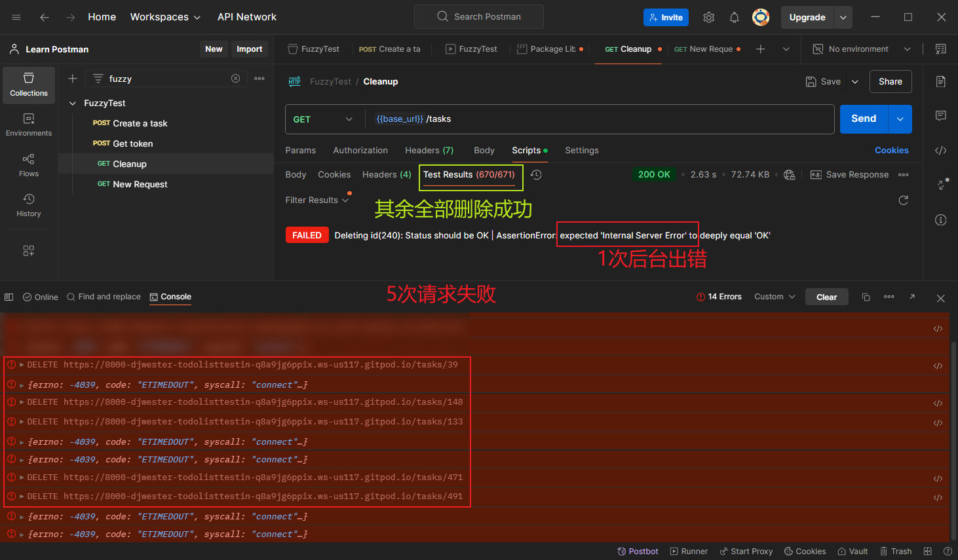Create a new collection with plus icon
The width and height of the screenshot is (958, 560).
coord(73,79)
